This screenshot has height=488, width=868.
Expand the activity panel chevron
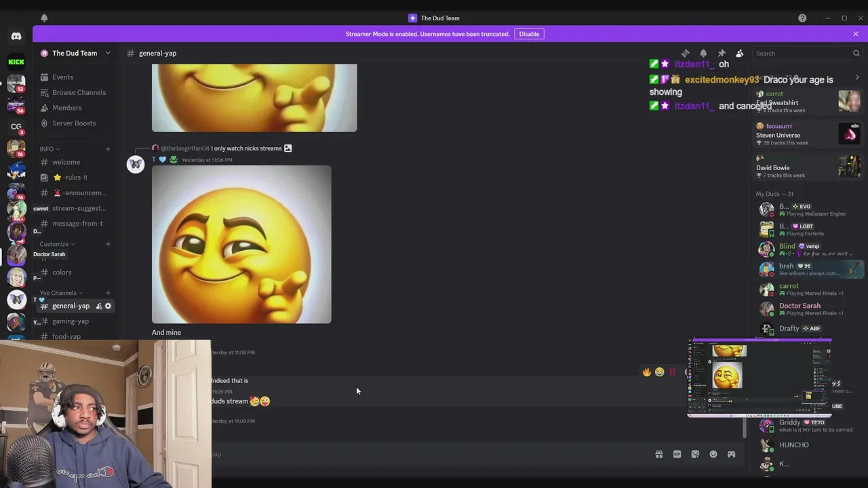click(857, 78)
